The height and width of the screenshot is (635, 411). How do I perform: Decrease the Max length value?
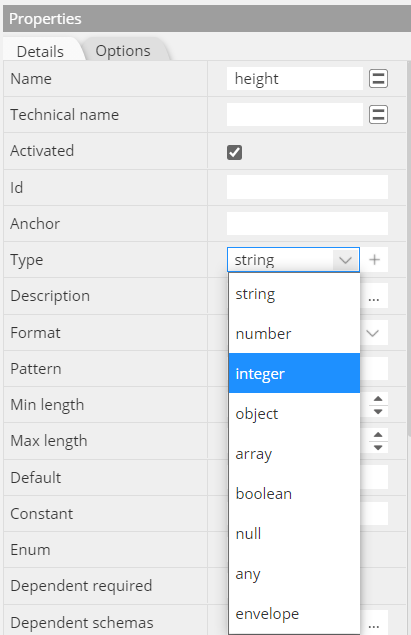tap(378, 447)
